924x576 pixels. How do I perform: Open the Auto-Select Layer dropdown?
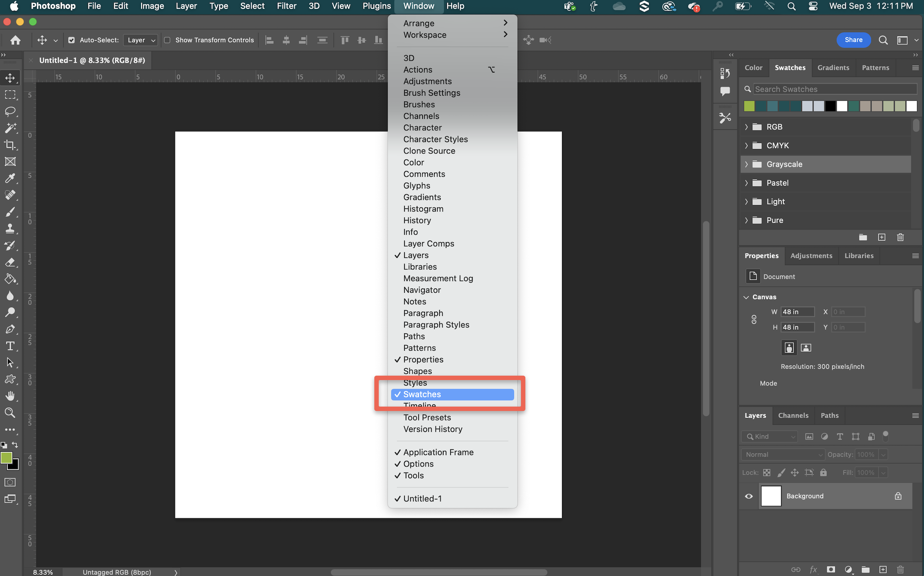tap(141, 40)
